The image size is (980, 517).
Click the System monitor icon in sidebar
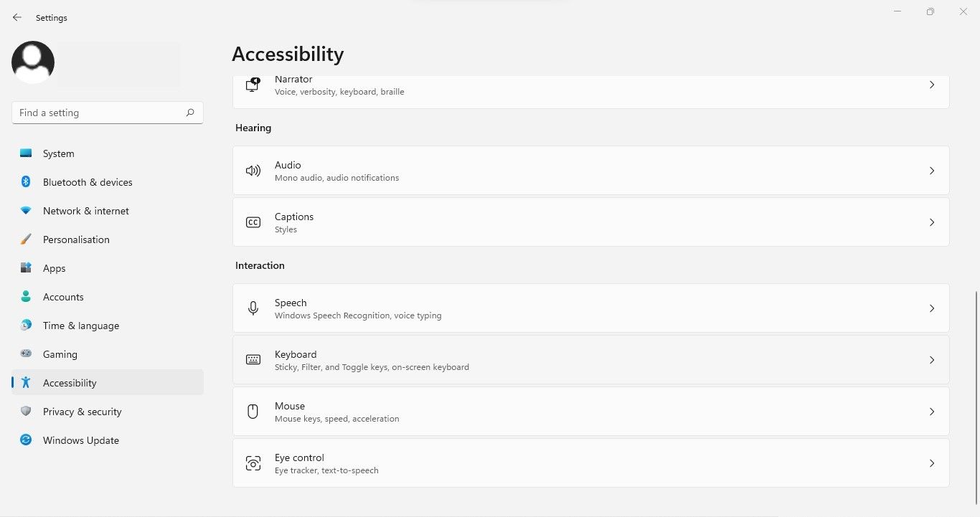(x=26, y=153)
